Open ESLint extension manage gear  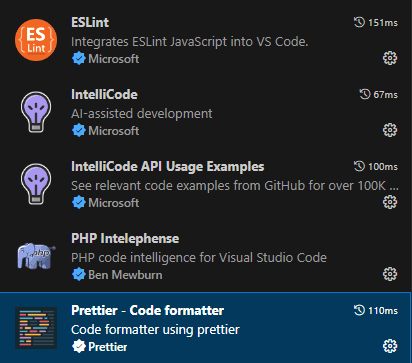[390, 58]
